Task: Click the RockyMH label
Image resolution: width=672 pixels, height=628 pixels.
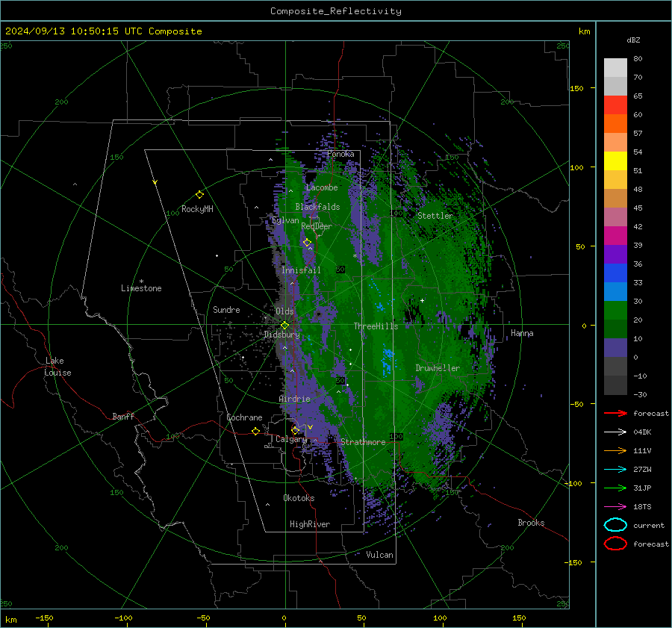Action: [197, 209]
